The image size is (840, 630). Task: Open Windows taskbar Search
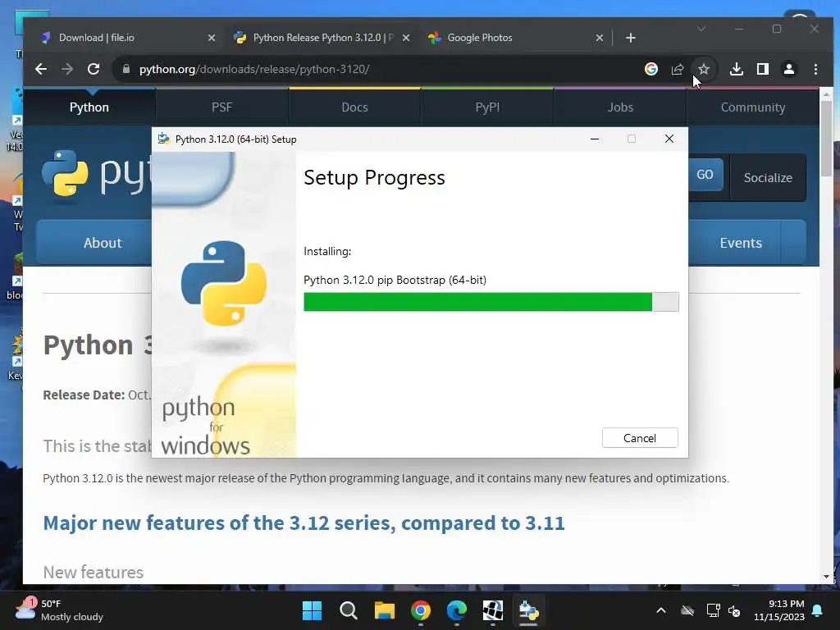click(348, 610)
